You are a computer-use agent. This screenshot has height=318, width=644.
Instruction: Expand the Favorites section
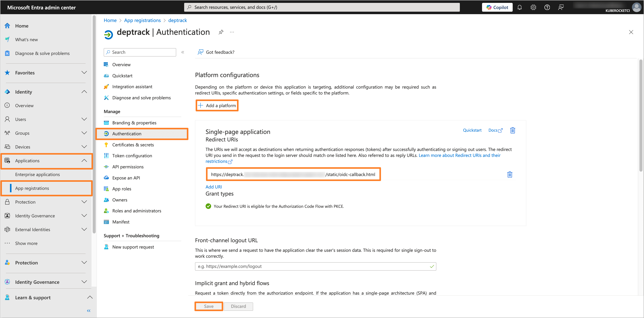pos(84,73)
